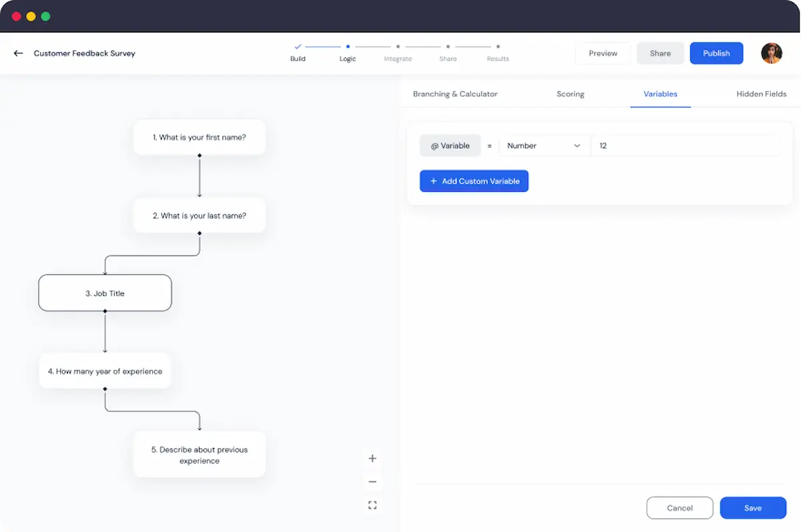Click Add Custom Variable
This screenshot has width=801, height=532.
tap(474, 181)
